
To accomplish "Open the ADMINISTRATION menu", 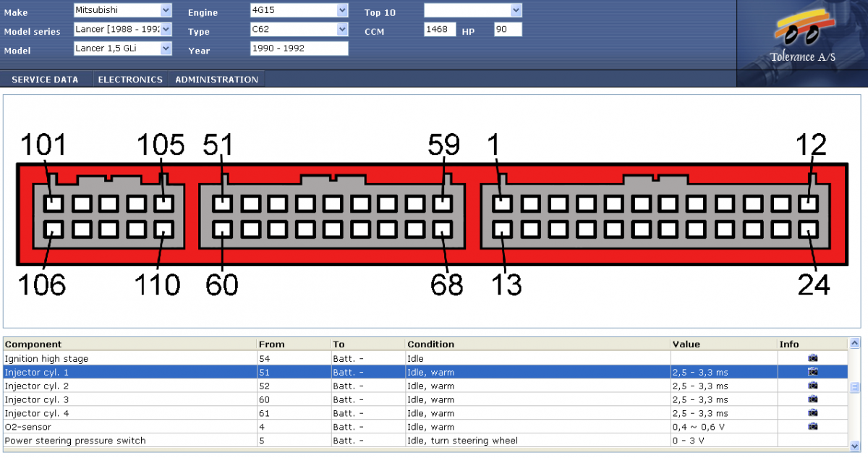I will click(216, 80).
